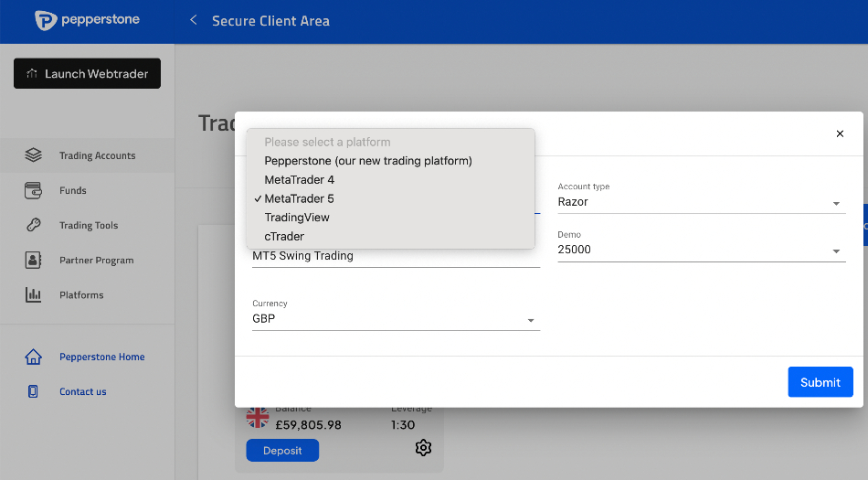Click the Trading Accounts layers icon
This screenshot has height=480, width=868.
[x=33, y=155]
